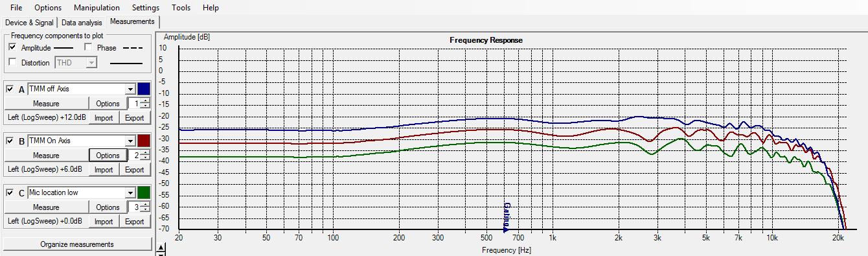Click Measure for slot A

pyautogui.click(x=46, y=104)
